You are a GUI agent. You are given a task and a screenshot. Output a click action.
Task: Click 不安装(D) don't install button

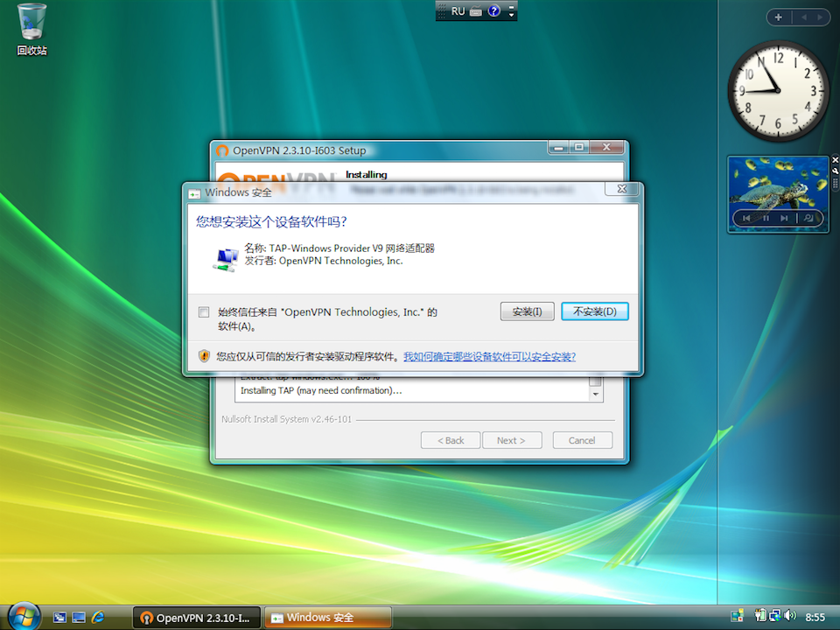[595, 311]
